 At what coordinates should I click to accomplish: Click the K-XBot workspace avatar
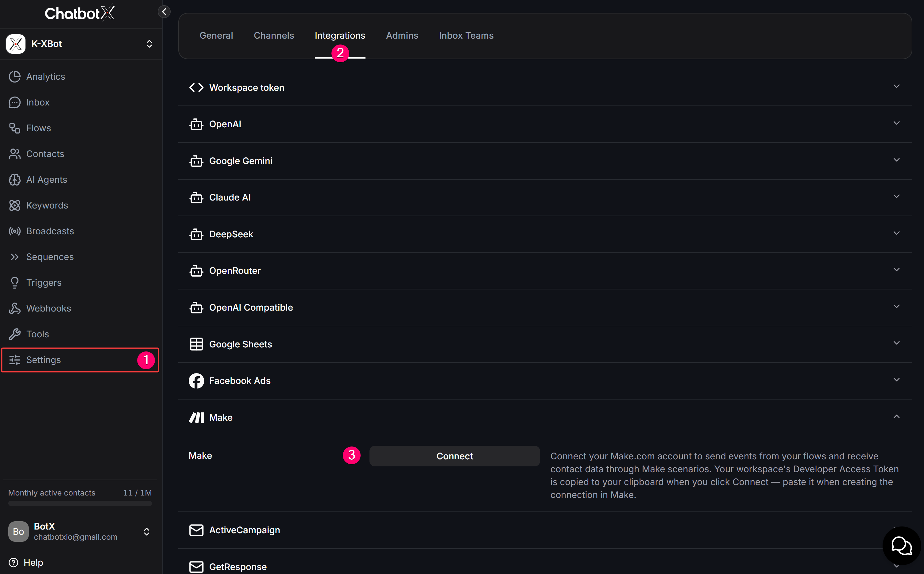[16, 44]
